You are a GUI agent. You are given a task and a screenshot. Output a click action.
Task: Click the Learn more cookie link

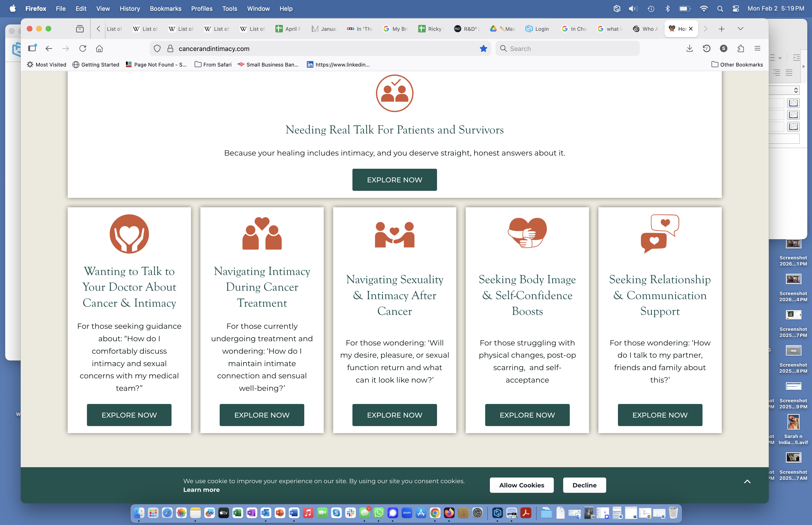[201, 490]
